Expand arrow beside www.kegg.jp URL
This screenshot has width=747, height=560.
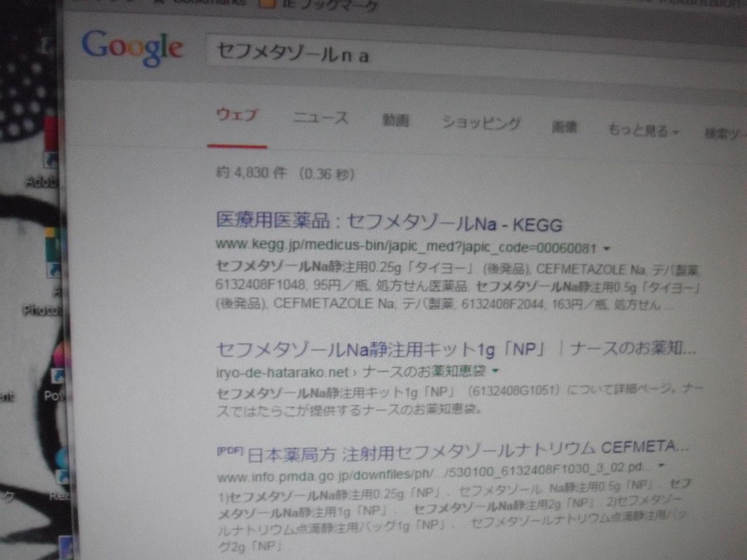(x=606, y=249)
